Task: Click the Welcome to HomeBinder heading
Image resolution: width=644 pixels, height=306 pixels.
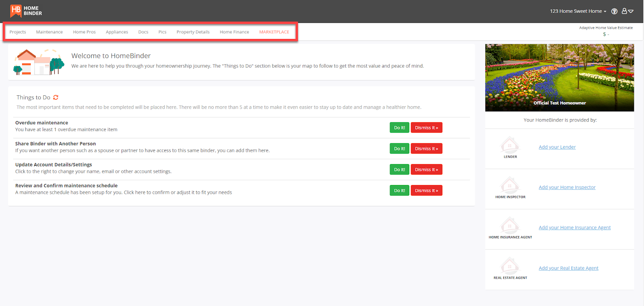Action: tap(111, 56)
